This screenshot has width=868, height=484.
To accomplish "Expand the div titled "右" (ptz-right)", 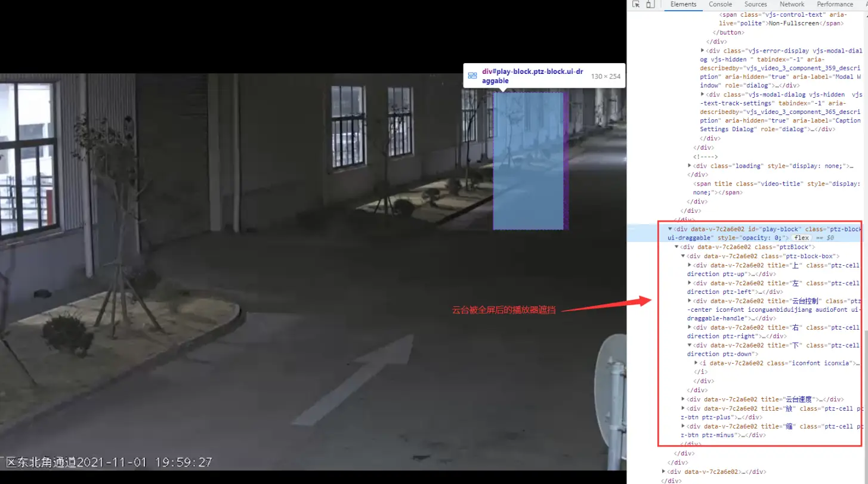I will [x=690, y=327].
